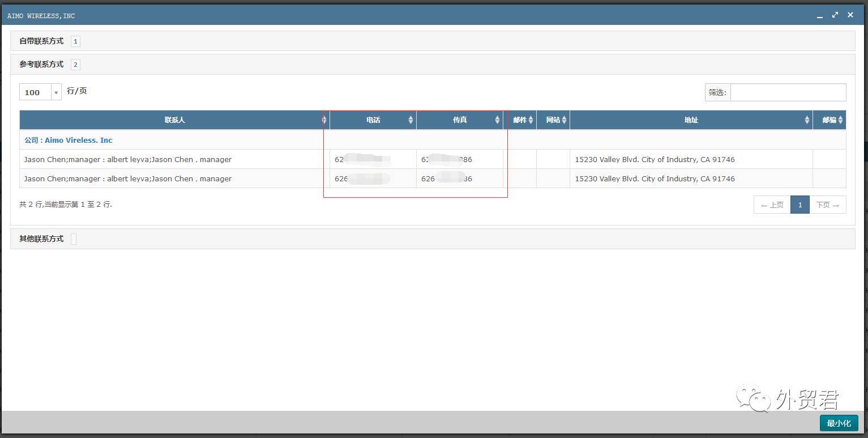This screenshot has height=438, width=868.
Task: Sort table by 网站 column
Action: point(553,120)
